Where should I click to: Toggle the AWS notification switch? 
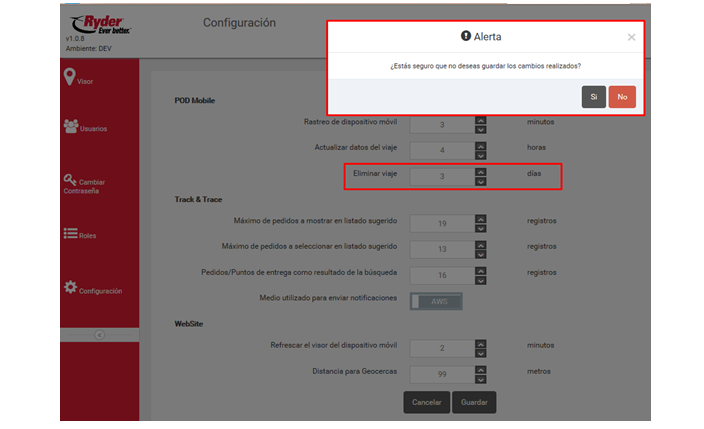pos(436,300)
